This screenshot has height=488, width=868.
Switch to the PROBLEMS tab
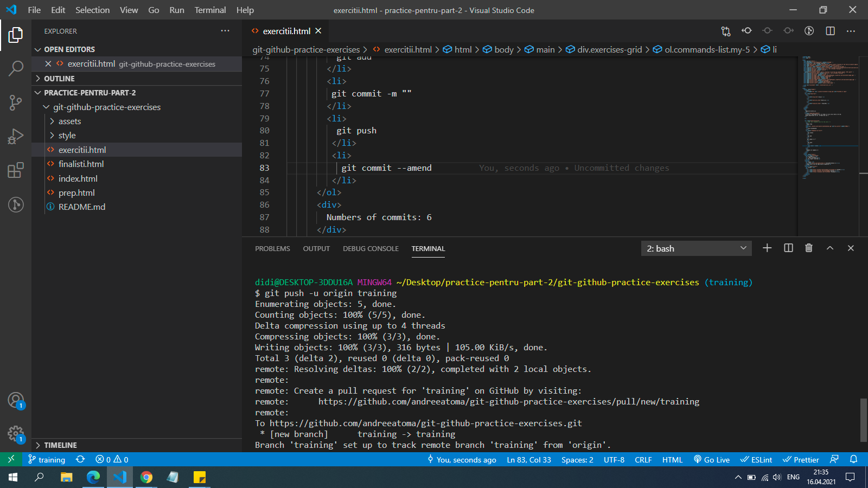pyautogui.click(x=272, y=249)
